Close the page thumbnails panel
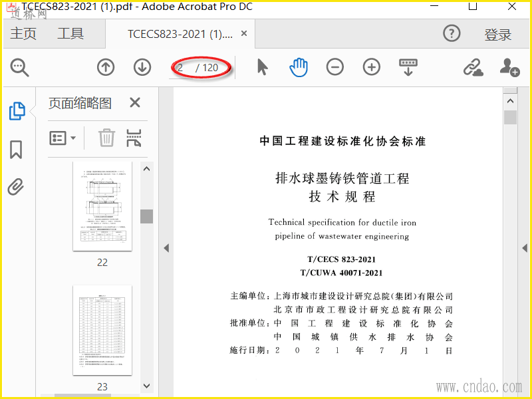This screenshot has width=532, height=399. pos(135,102)
